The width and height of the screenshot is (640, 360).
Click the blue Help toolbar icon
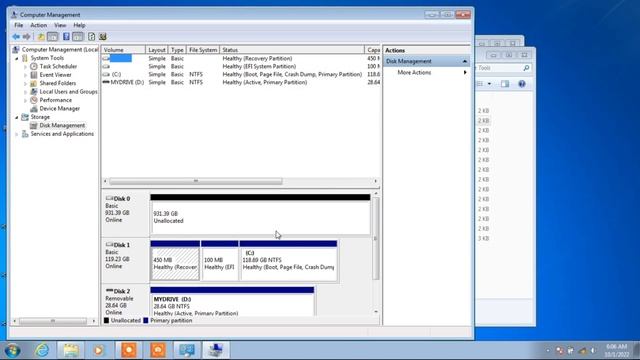click(66, 37)
